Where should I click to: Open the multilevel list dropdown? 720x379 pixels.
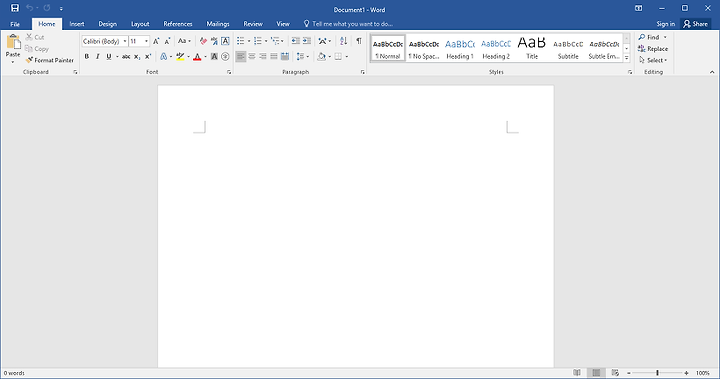[282, 41]
